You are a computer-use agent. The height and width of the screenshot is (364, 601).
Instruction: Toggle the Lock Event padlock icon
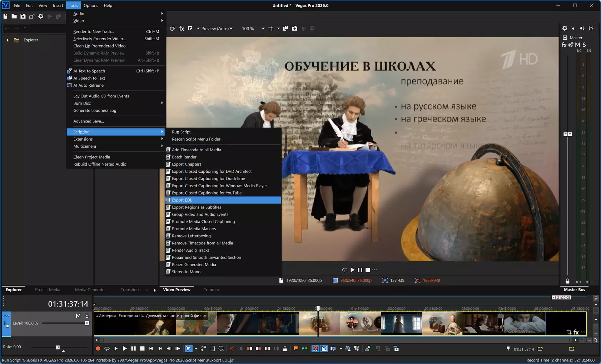(285, 349)
